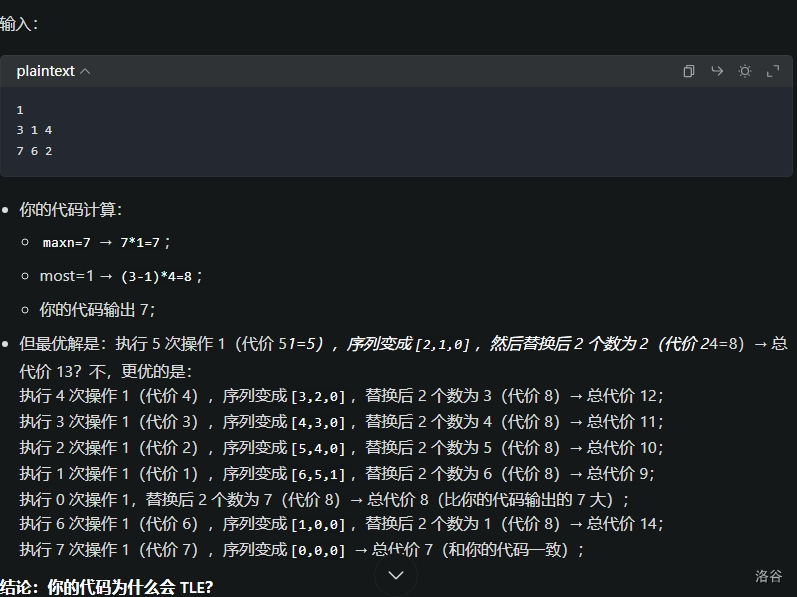This screenshot has height=597, width=797.
Task: Click the "你的代码输出 7" bullet
Action: tap(97, 310)
